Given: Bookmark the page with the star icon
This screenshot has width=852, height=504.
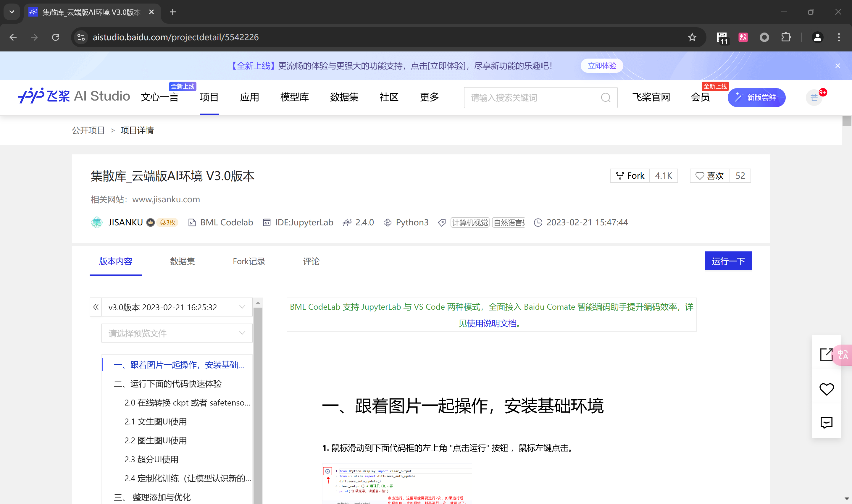Looking at the screenshot, I should pyautogui.click(x=692, y=37).
